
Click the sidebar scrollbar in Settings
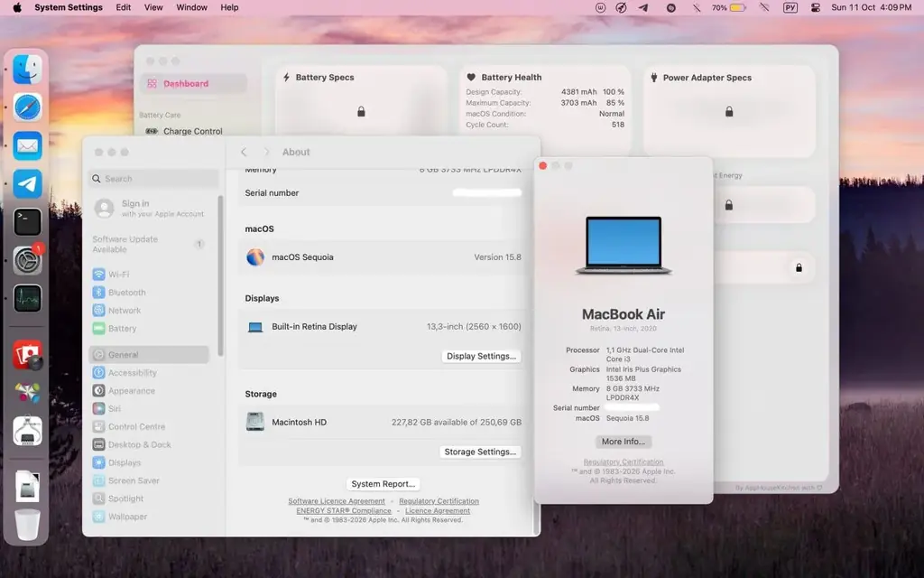coord(220,276)
